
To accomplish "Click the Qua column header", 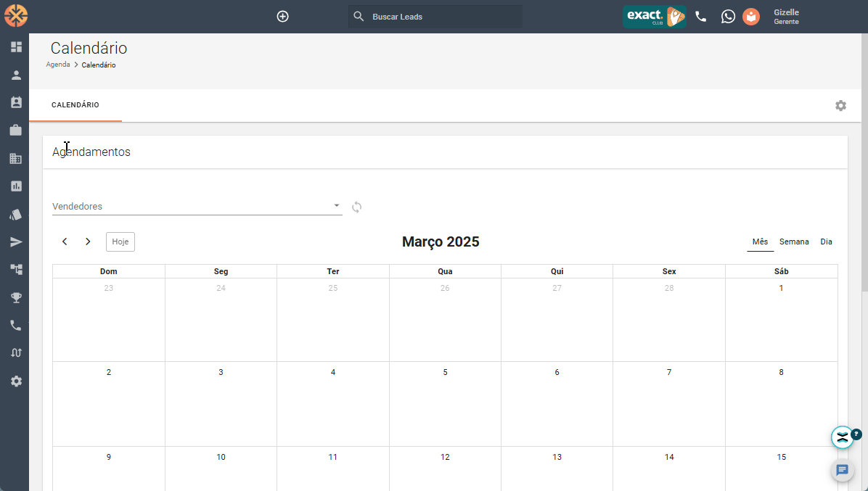I will (445, 271).
